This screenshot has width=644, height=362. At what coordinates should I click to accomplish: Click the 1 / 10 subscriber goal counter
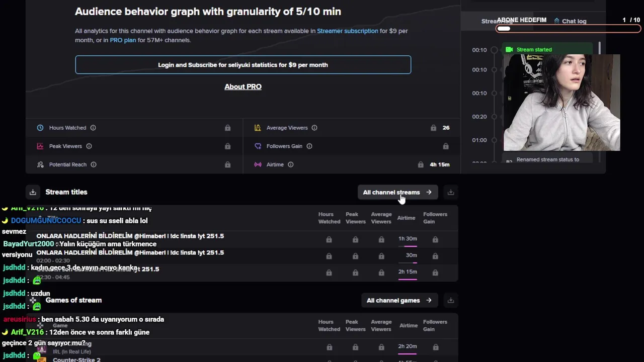[x=631, y=20]
